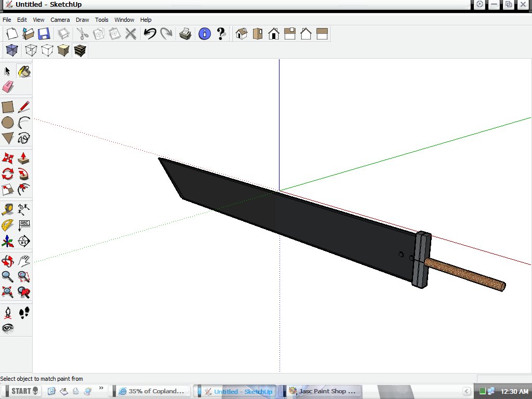
Task: Open the Camera menu
Action: pyautogui.click(x=60, y=20)
